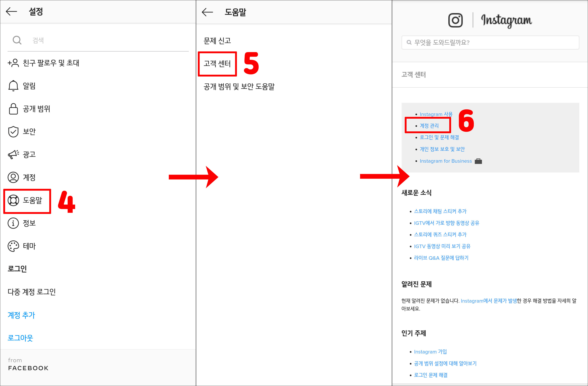
Task: Click the palette icon for 테마
Action: click(13, 246)
